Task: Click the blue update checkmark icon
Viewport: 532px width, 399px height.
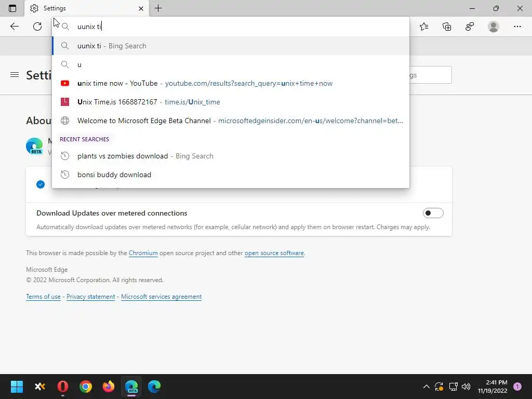Action: [41, 184]
